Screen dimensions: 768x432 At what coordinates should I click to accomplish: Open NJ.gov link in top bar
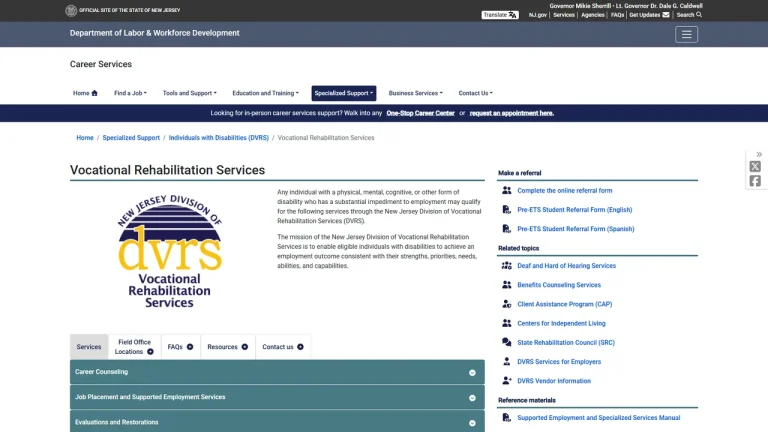[x=537, y=15]
